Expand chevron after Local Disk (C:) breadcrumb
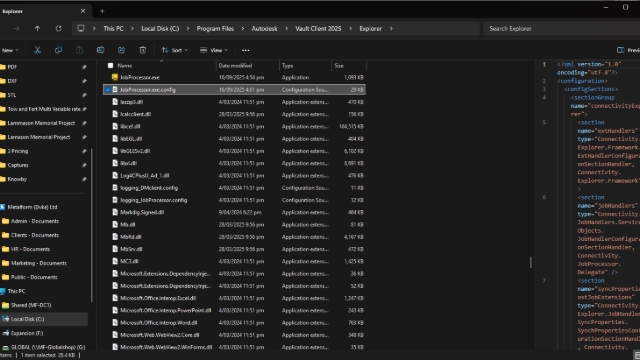Screen dimensions: 640x360 coord(188,29)
